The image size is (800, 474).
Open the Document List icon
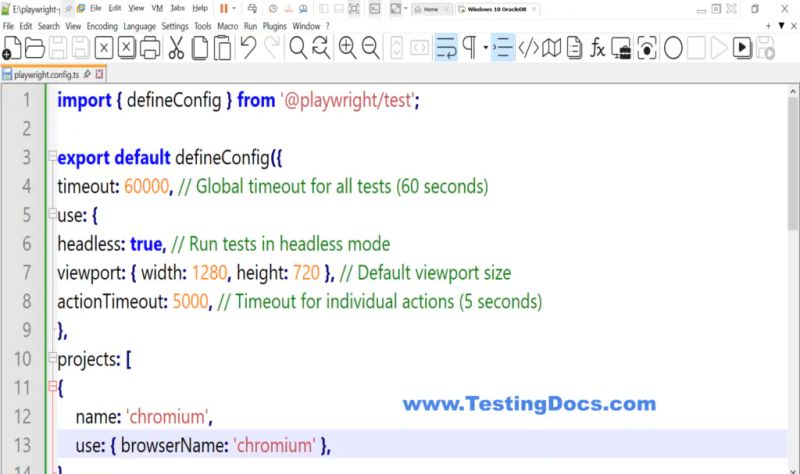574,48
